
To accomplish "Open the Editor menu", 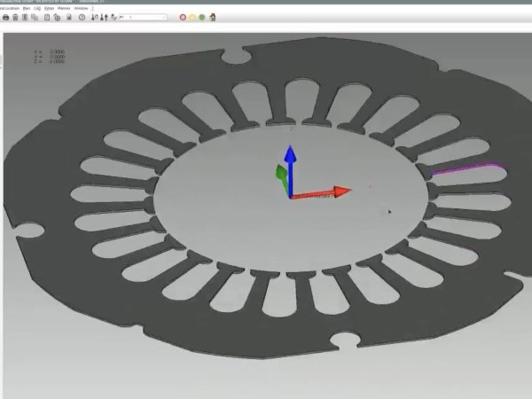I will click(49, 8).
